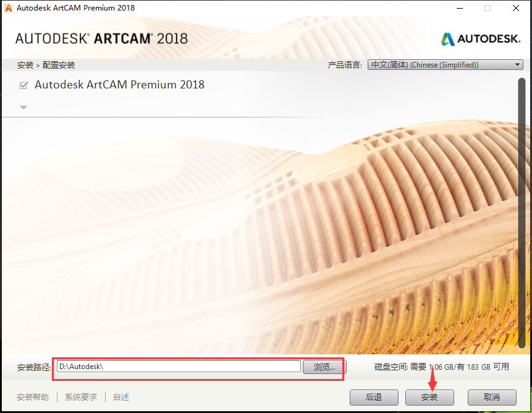Viewport: 532px width, 413px height.
Task: Click the AUTODESK logo at top right
Action: tap(480, 38)
